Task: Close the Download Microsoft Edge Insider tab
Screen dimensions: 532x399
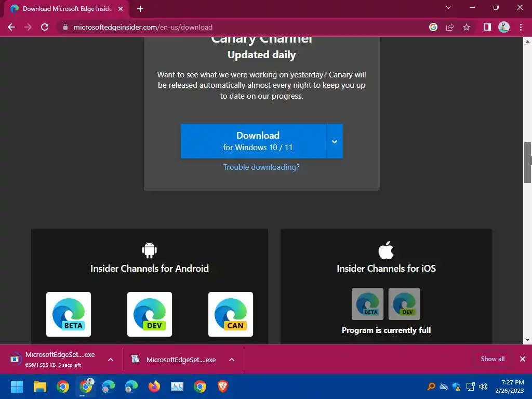Action: click(121, 9)
